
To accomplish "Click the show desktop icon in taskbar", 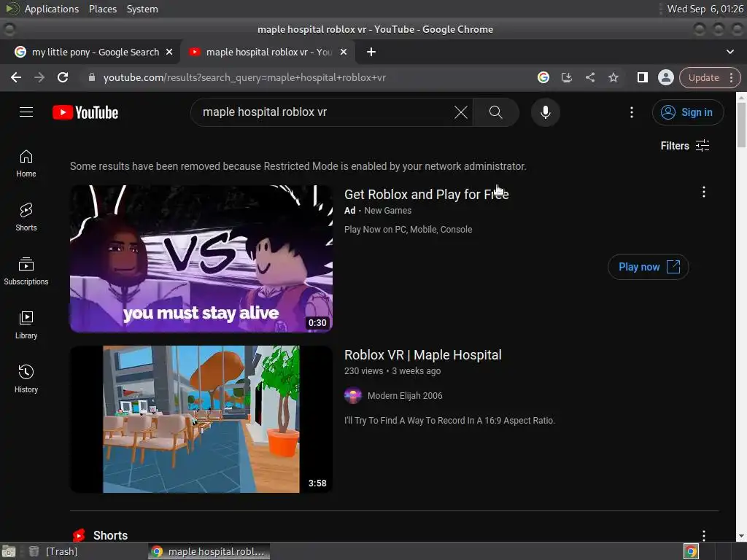I will click(x=9, y=551).
